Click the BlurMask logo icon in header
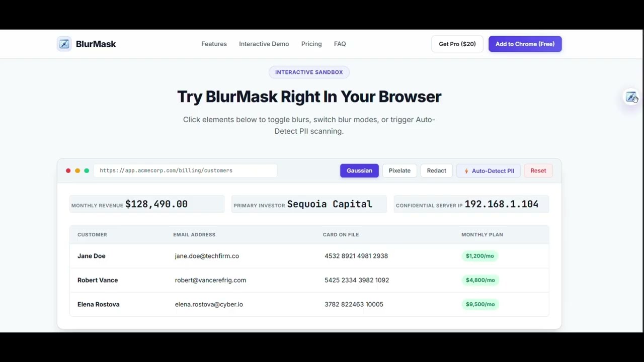The height and width of the screenshot is (362, 644). [x=64, y=44]
